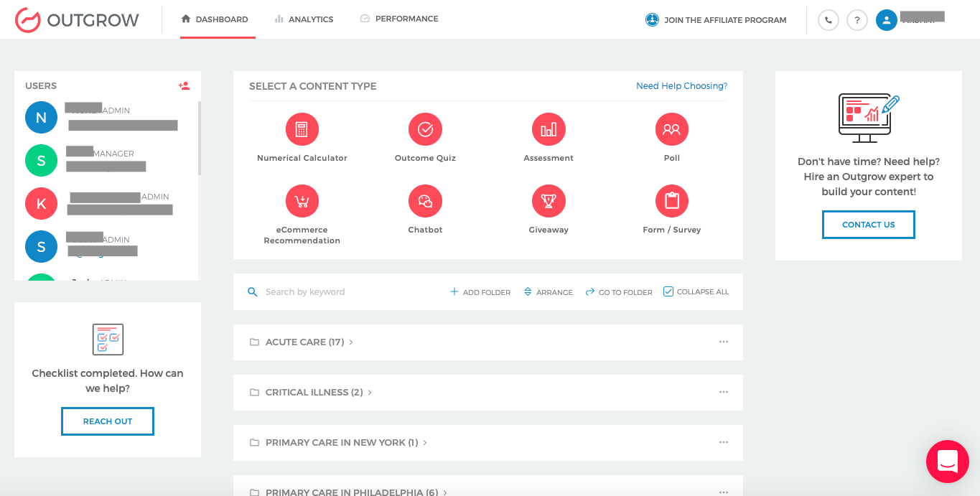980x496 pixels.
Task: Expand Primary Care in Philadelphia folder
Action: [348, 492]
